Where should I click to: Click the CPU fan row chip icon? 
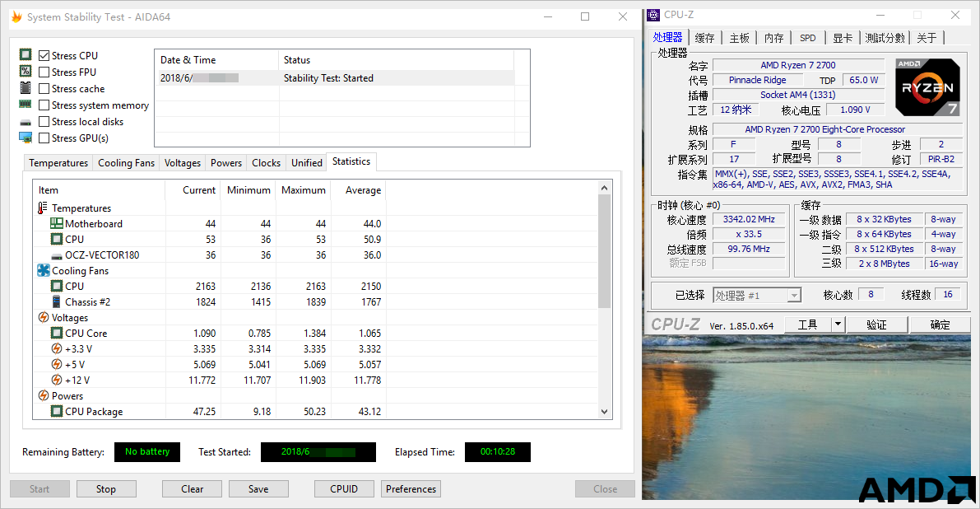56,286
